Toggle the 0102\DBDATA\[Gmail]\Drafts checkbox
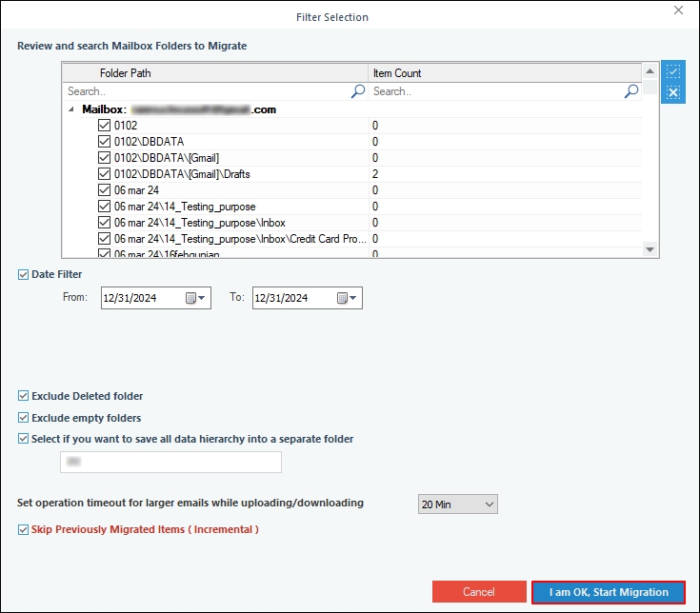The height and width of the screenshot is (613, 700). (x=104, y=174)
